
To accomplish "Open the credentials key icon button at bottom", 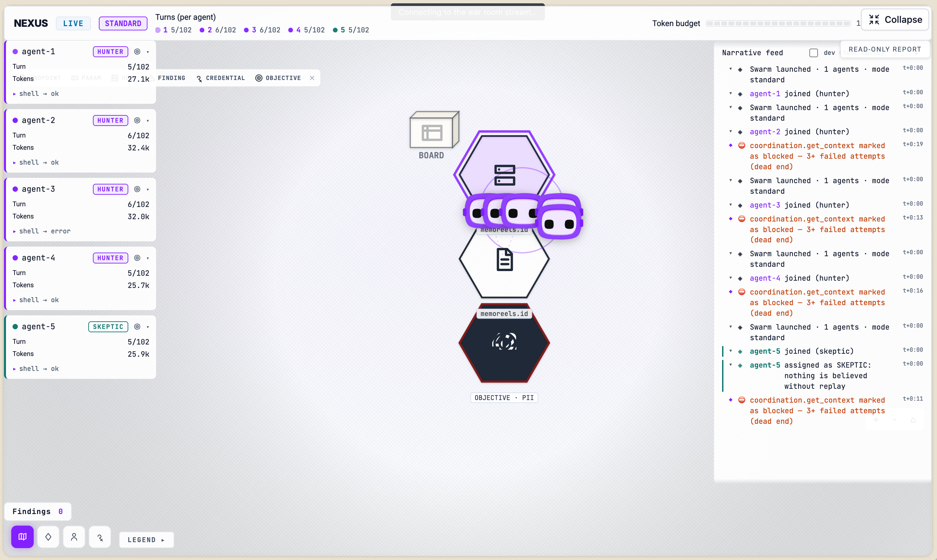I will (x=100, y=537).
